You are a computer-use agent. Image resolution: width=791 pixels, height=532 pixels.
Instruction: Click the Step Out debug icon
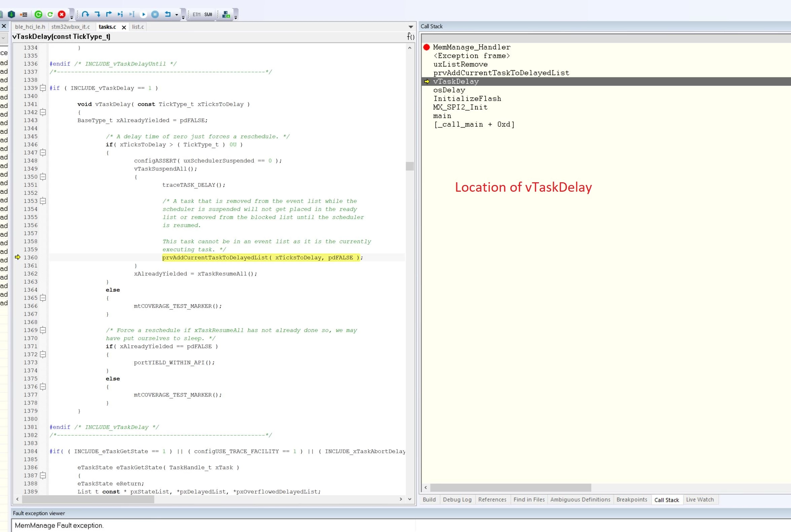(x=109, y=14)
